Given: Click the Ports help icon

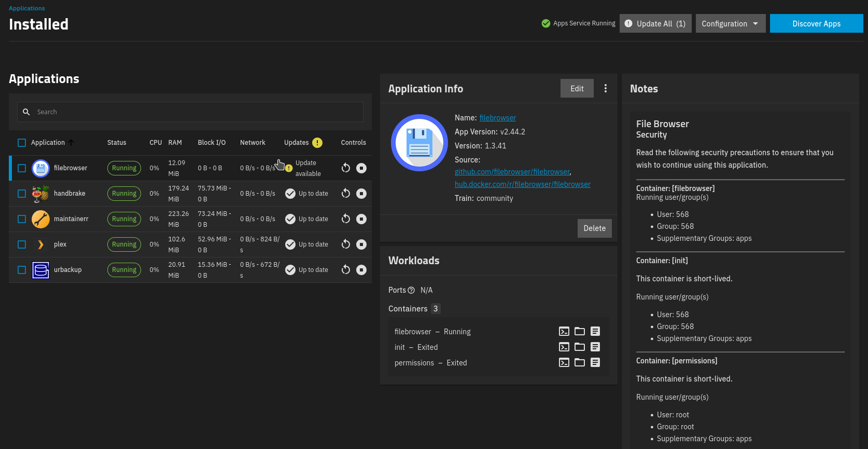Looking at the screenshot, I should (411, 291).
